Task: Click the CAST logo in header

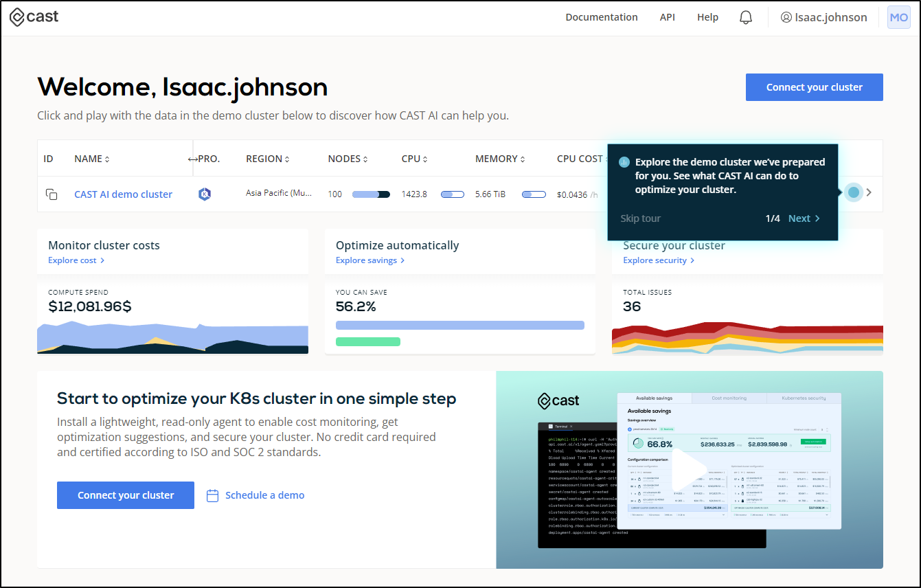Action: tap(34, 17)
